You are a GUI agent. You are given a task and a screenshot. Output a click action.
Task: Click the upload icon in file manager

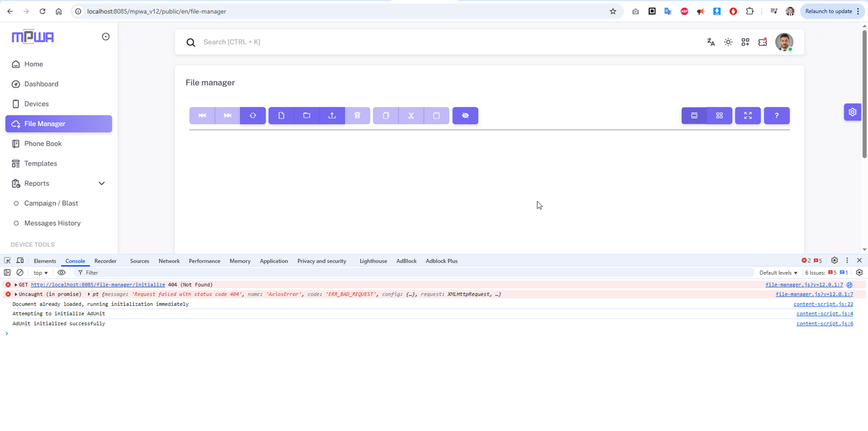332,116
